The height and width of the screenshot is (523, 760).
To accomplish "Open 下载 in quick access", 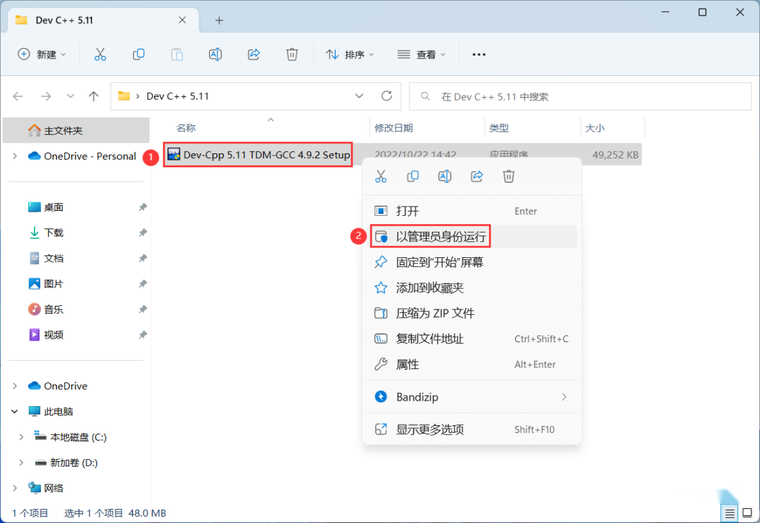I will 46,233.
